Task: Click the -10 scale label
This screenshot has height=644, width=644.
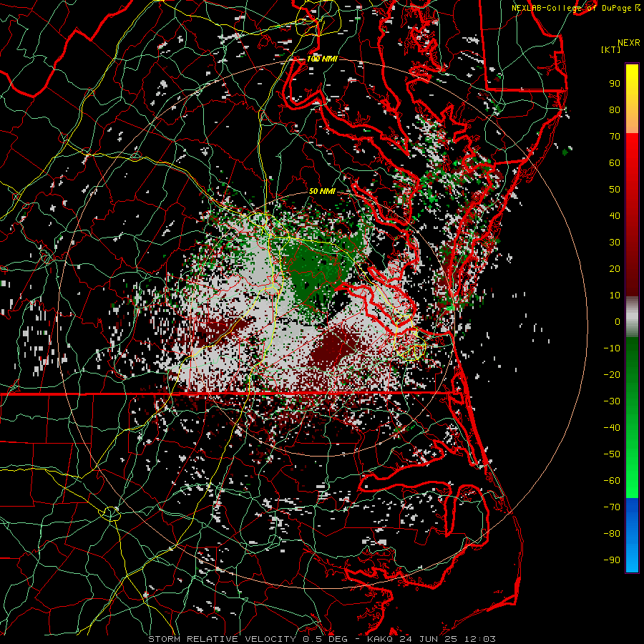Action: click(612, 348)
